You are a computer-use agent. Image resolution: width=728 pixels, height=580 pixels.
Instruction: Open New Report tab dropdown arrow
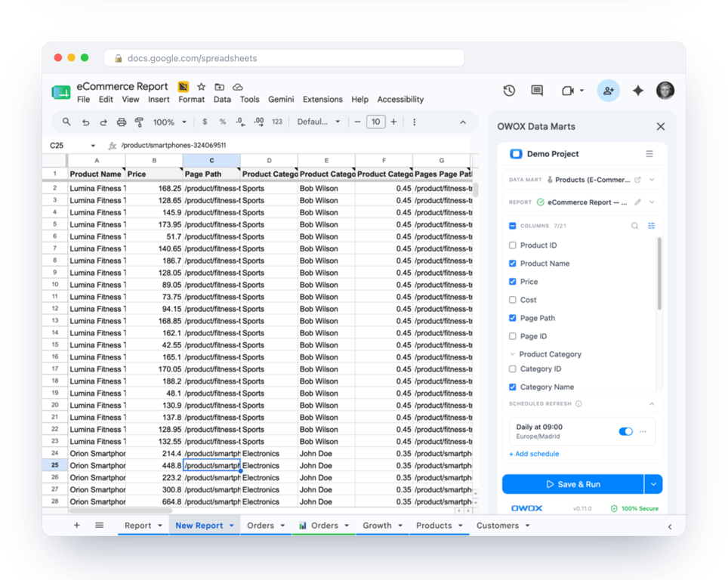(232, 525)
